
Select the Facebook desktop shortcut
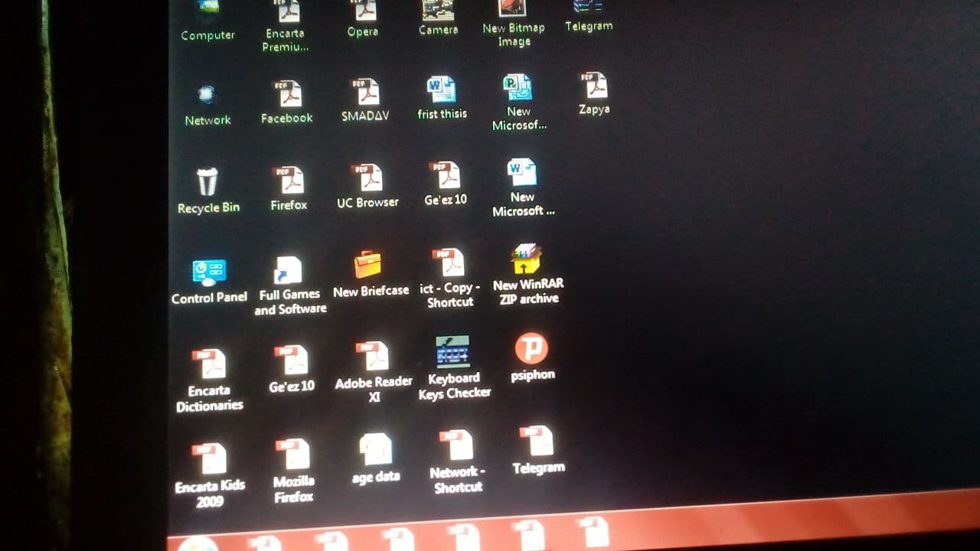coord(287,102)
